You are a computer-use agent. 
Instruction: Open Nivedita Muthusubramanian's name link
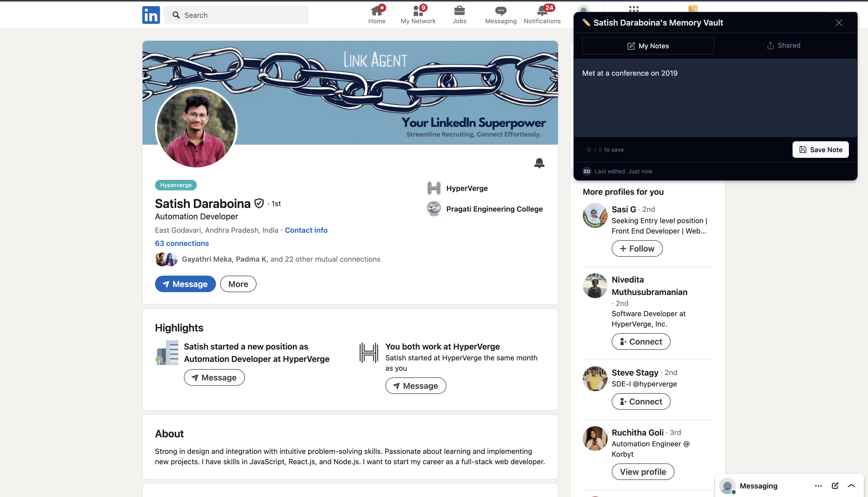click(649, 286)
